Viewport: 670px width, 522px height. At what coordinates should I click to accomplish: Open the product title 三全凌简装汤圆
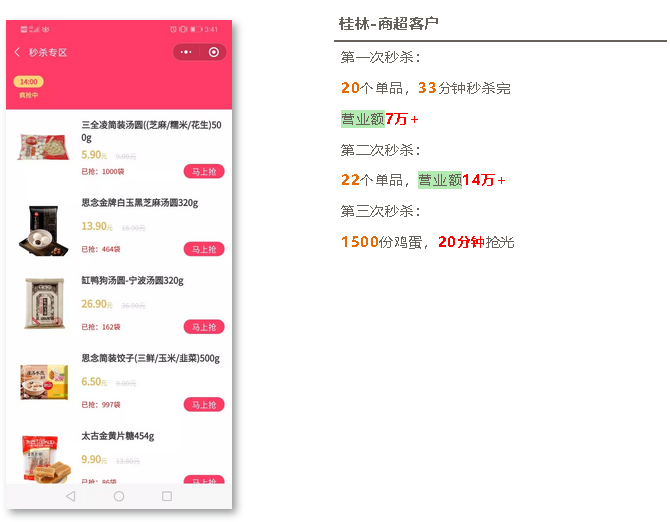(151, 131)
